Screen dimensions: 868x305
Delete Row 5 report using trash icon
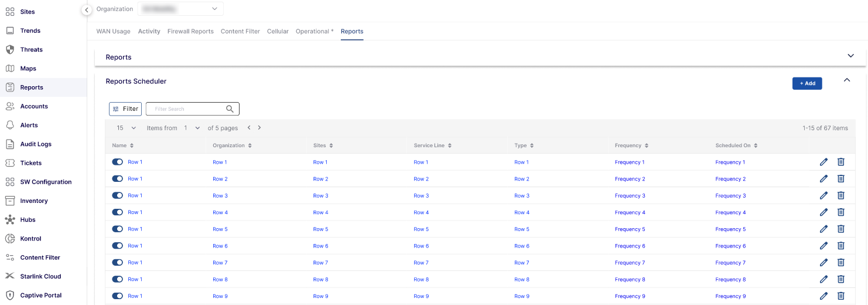tap(841, 229)
